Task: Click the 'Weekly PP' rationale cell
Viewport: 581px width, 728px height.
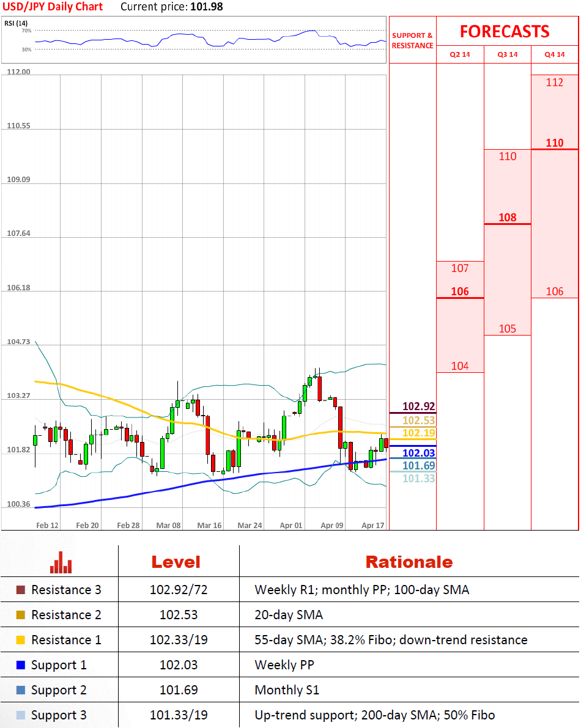Action: 284,665
